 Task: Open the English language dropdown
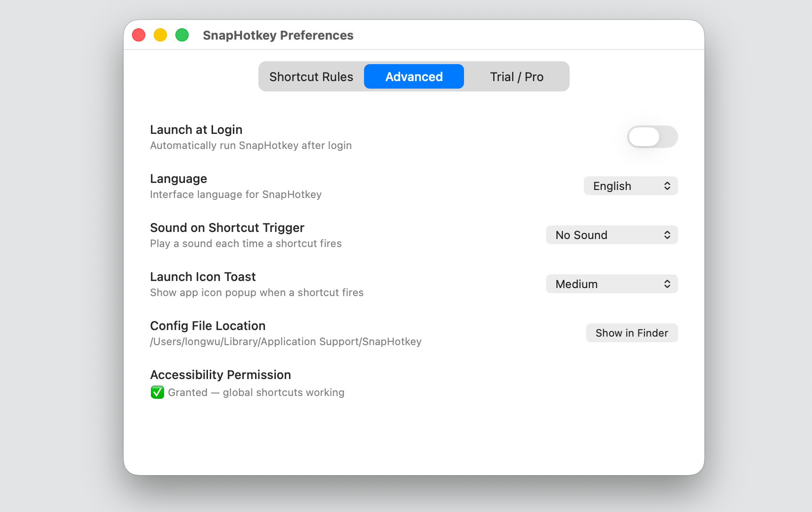[631, 186]
